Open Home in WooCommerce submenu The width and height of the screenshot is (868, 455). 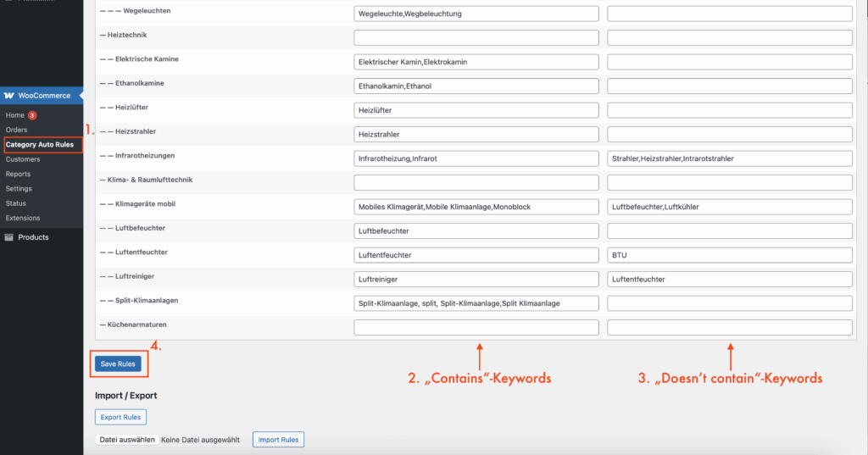pyautogui.click(x=15, y=115)
